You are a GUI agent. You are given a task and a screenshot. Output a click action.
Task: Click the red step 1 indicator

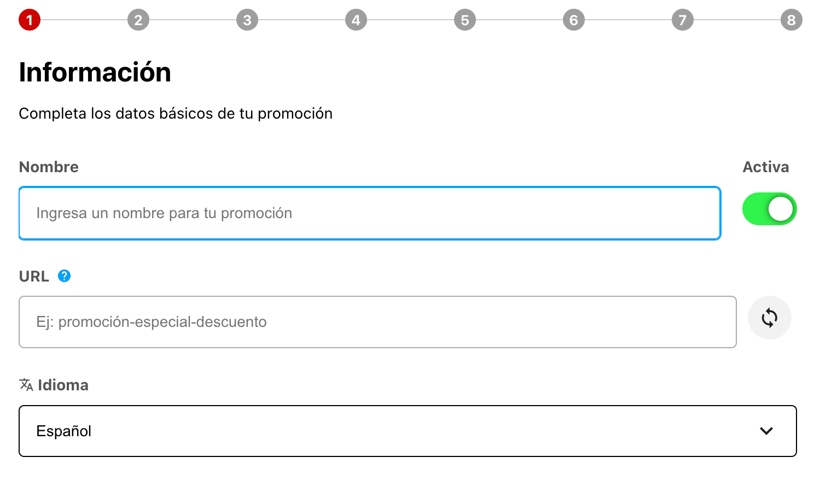coord(29,19)
